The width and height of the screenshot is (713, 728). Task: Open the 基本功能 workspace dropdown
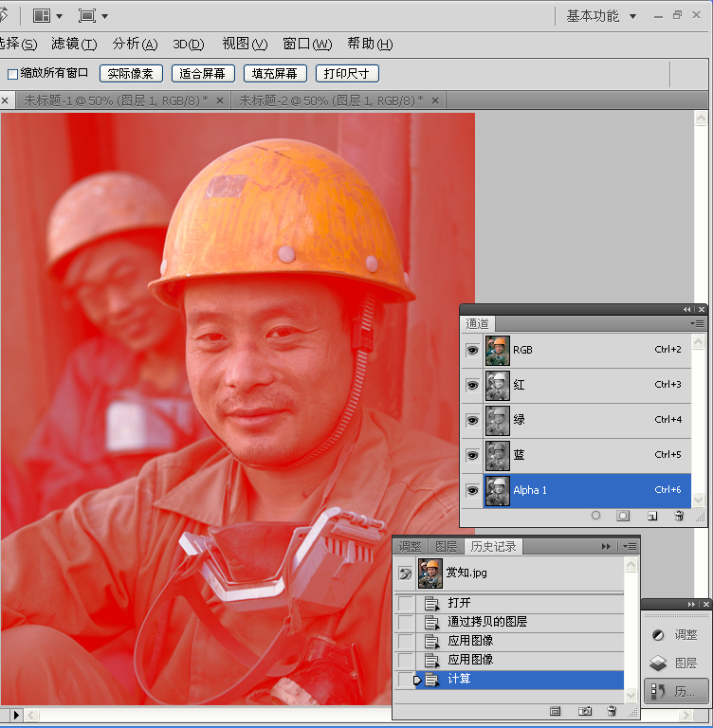point(601,16)
